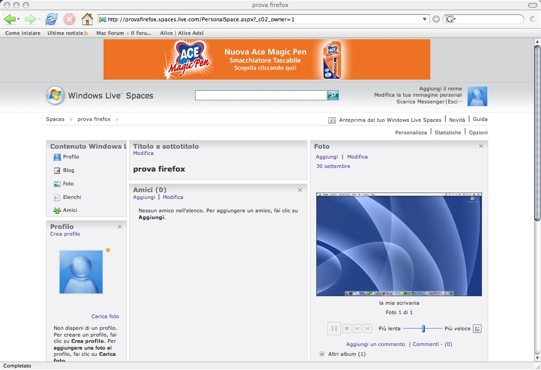Open the address bar URL dropdown
Viewport: 541px width, 370px height.
[x=424, y=19]
